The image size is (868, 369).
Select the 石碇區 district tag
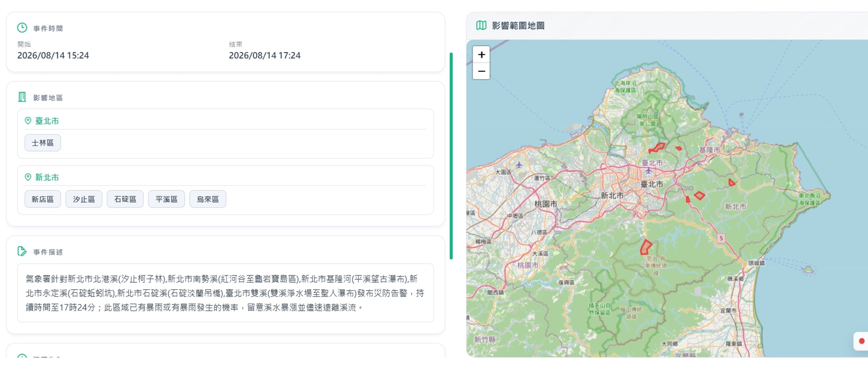tap(125, 199)
